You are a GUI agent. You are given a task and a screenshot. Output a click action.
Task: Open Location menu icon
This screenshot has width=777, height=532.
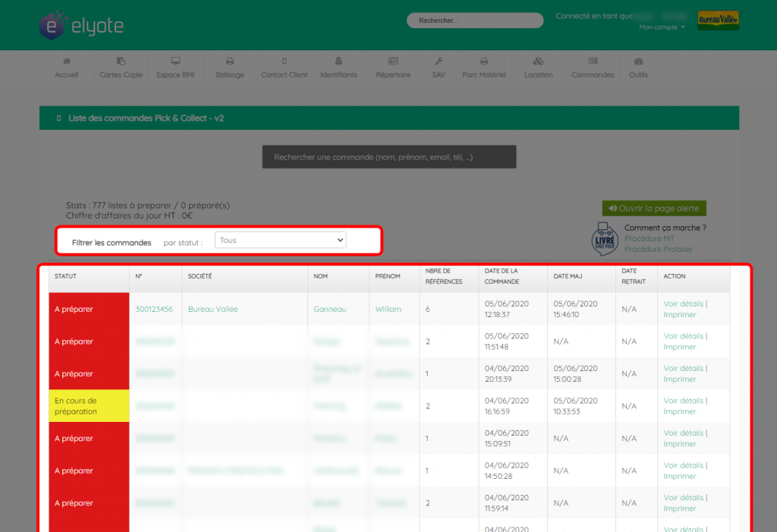click(538, 61)
